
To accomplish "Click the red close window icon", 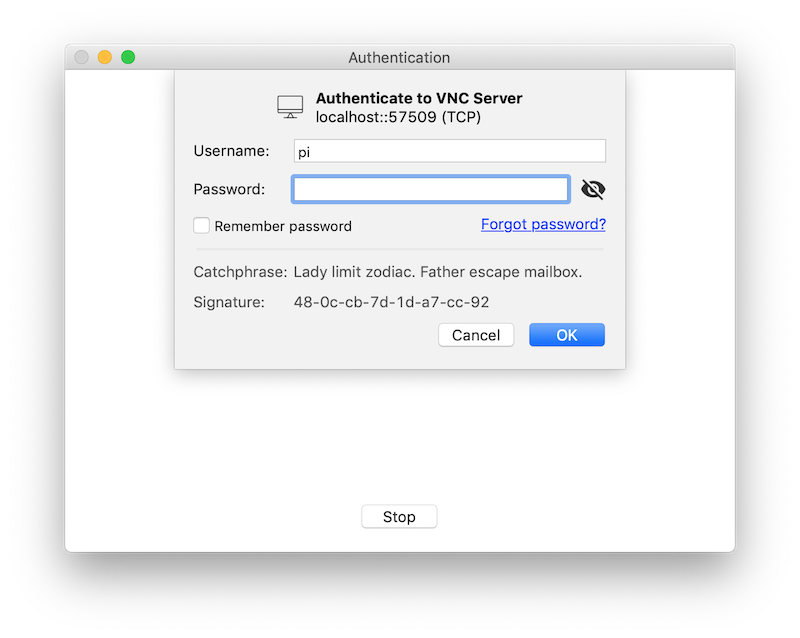I will [80, 57].
